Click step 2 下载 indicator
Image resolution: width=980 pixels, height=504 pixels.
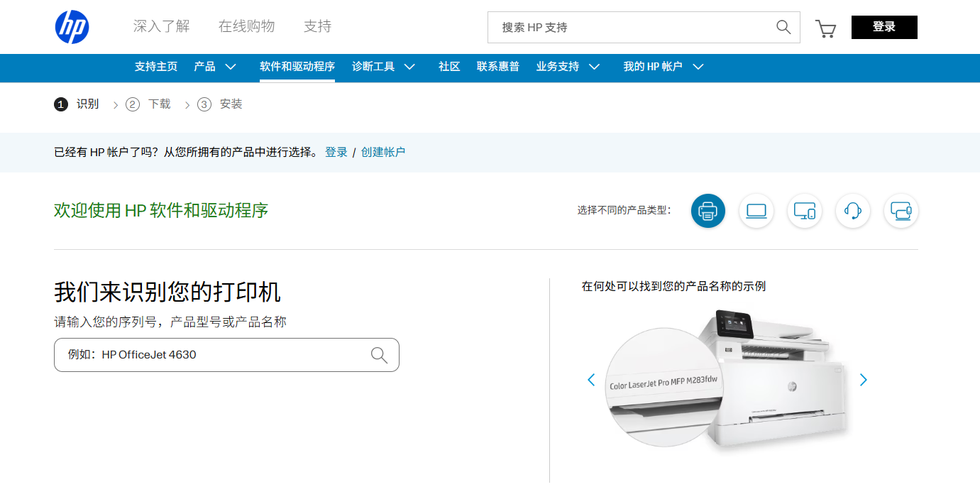(148, 104)
